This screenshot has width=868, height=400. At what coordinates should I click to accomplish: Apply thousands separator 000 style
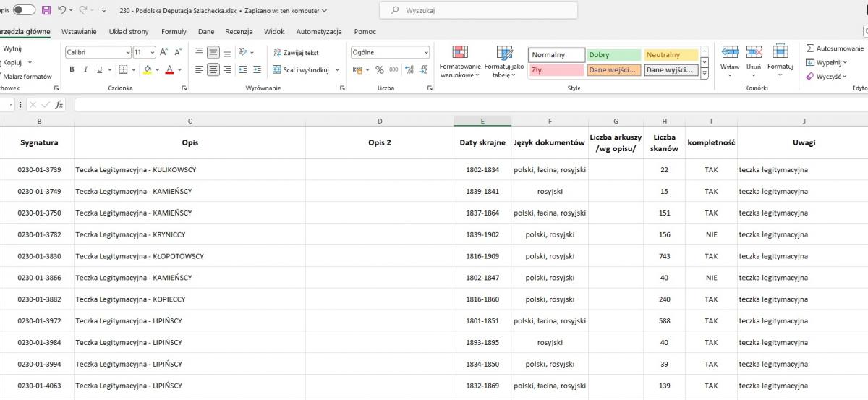click(x=393, y=70)
